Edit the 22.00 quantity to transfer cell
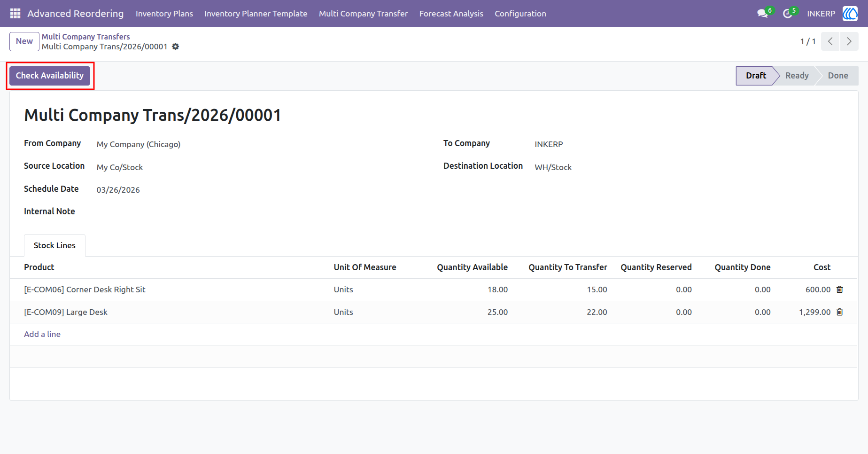Viewport: 868px width, 454px height. (x=597, y=312)
